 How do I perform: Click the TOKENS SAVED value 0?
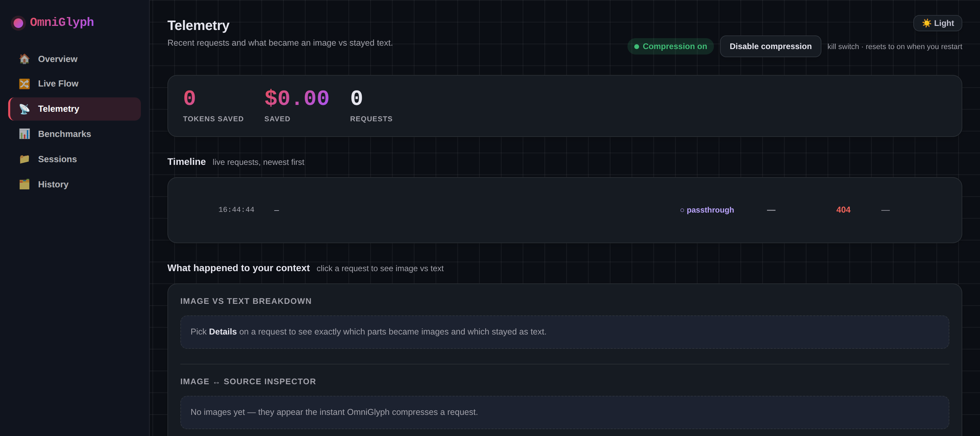pos(190,98)
